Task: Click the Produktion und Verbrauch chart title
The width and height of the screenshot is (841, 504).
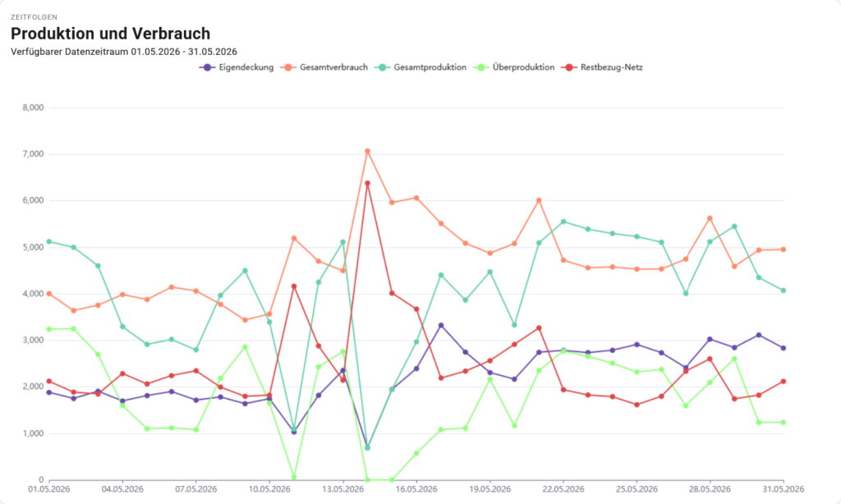Action: pyautogui.click(x=111, y=34)
